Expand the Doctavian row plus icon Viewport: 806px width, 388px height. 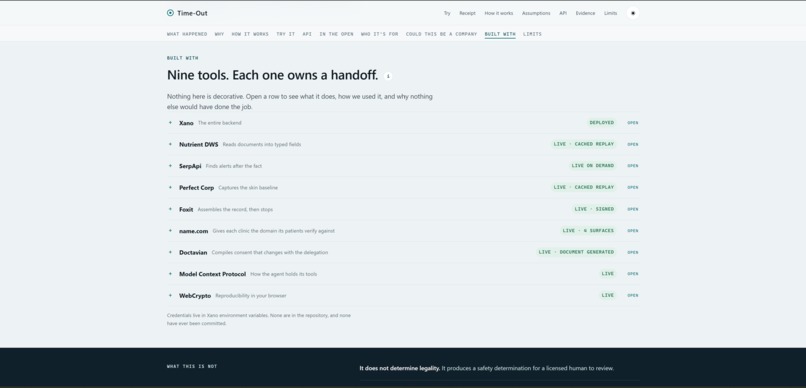[x=170, y=252]
